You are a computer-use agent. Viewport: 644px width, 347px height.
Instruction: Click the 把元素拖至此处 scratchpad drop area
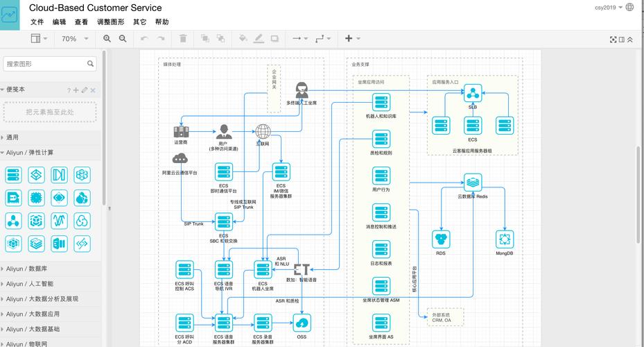50,112
